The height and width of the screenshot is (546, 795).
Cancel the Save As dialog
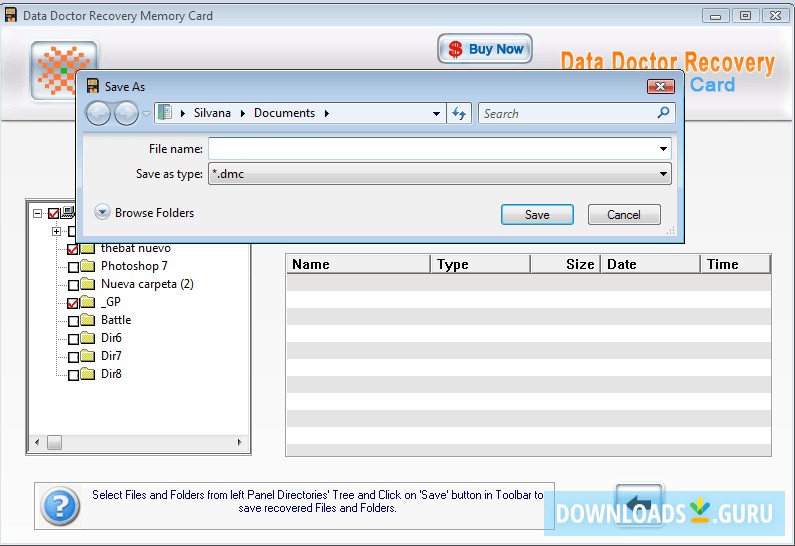[624, 214]
